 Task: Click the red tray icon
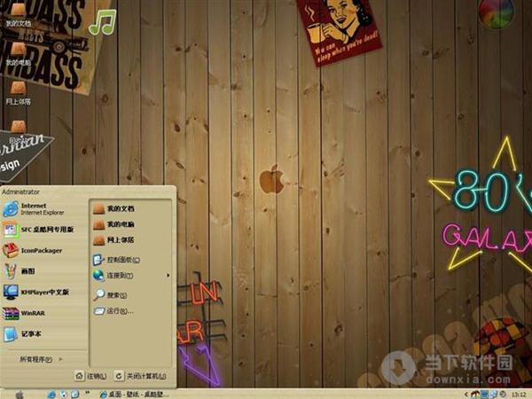tap(475, 395)
